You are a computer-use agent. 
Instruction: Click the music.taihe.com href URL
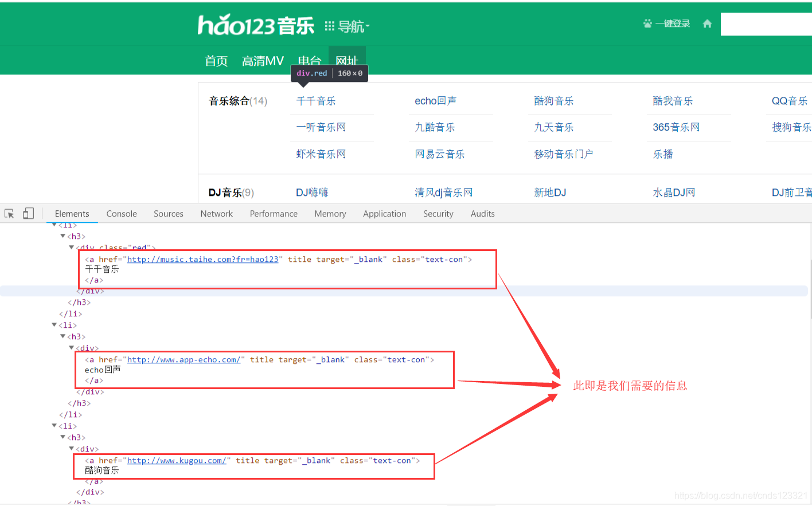pos(202,260)
